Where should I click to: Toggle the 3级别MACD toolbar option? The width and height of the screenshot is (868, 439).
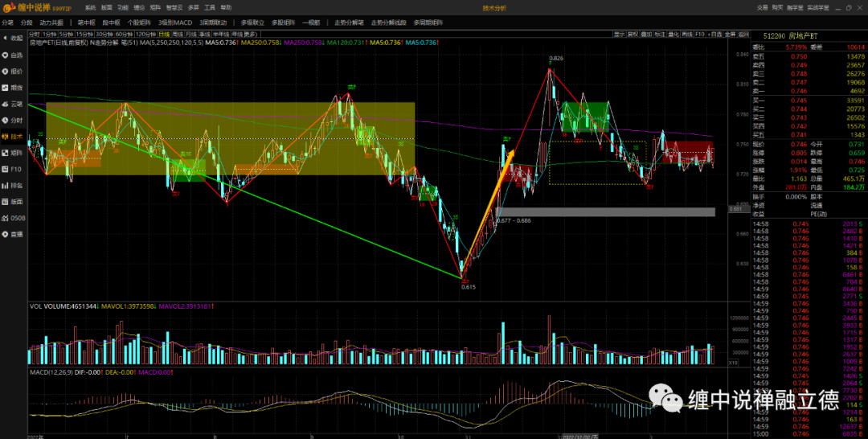point(175,23)
